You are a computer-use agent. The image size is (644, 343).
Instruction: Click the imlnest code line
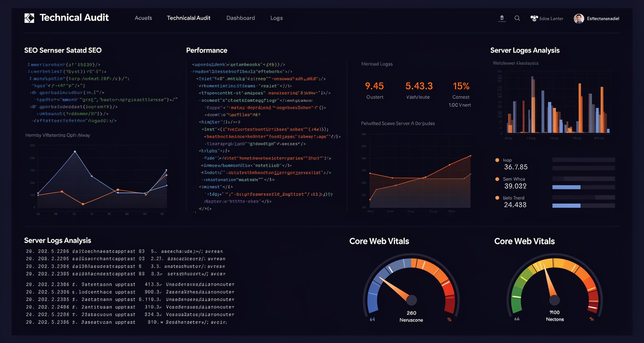click(216, 187)
